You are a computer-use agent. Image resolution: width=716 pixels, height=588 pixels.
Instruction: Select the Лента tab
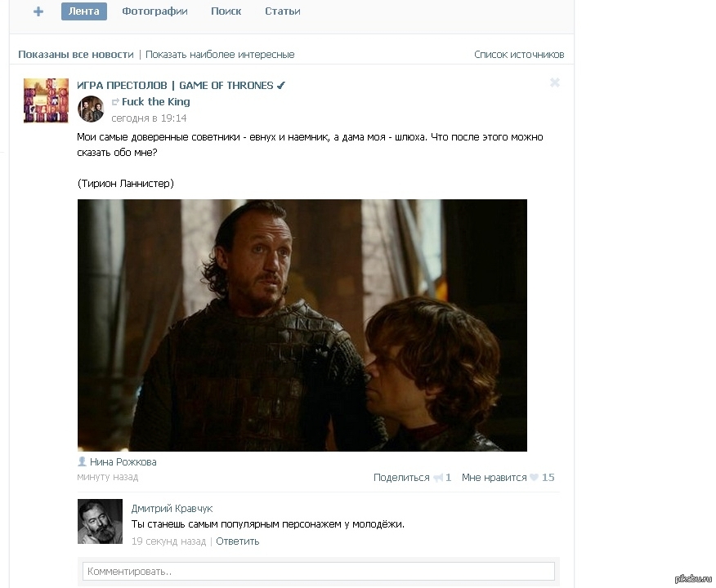[84, 11]
